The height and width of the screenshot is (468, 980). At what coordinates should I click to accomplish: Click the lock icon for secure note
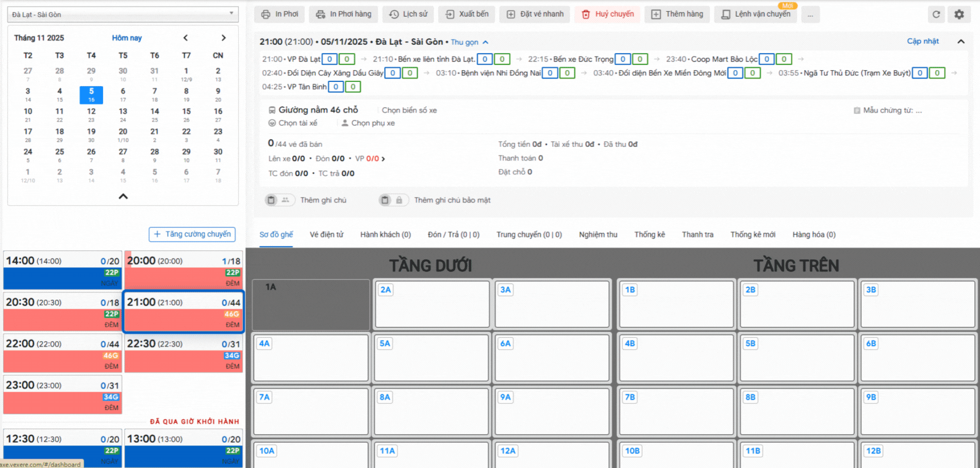[x=398, y=200]
